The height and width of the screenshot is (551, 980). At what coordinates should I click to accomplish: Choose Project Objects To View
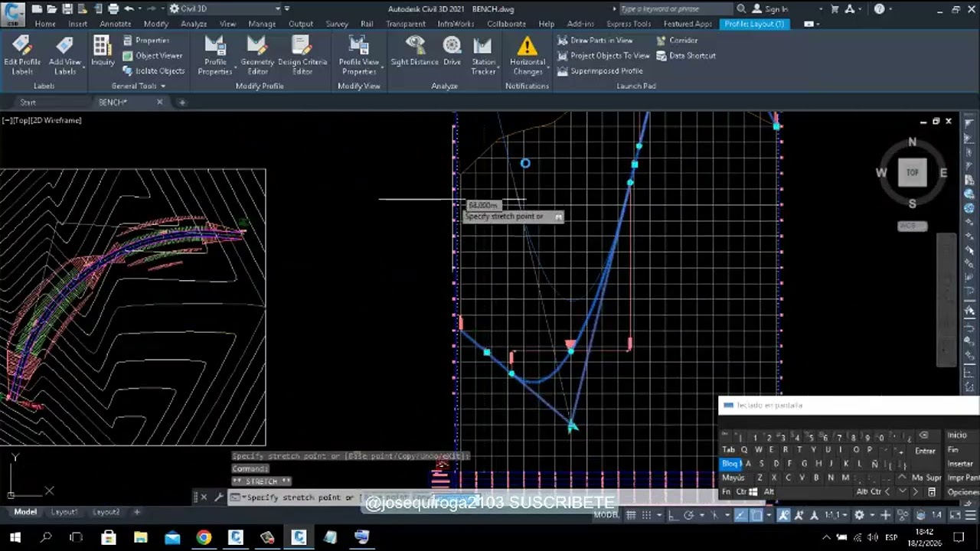603,56
